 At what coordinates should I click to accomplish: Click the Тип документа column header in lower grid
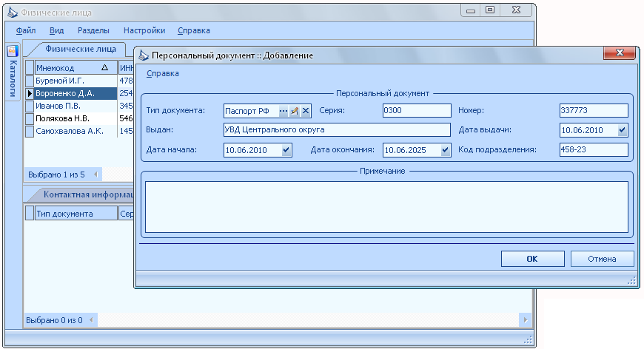click(76, 213)
